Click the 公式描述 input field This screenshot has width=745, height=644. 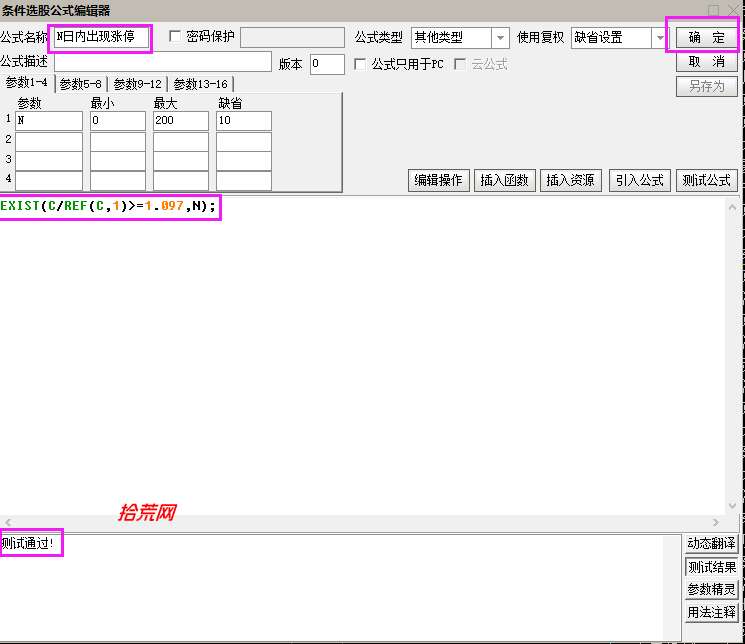click(x=162, y=62)
